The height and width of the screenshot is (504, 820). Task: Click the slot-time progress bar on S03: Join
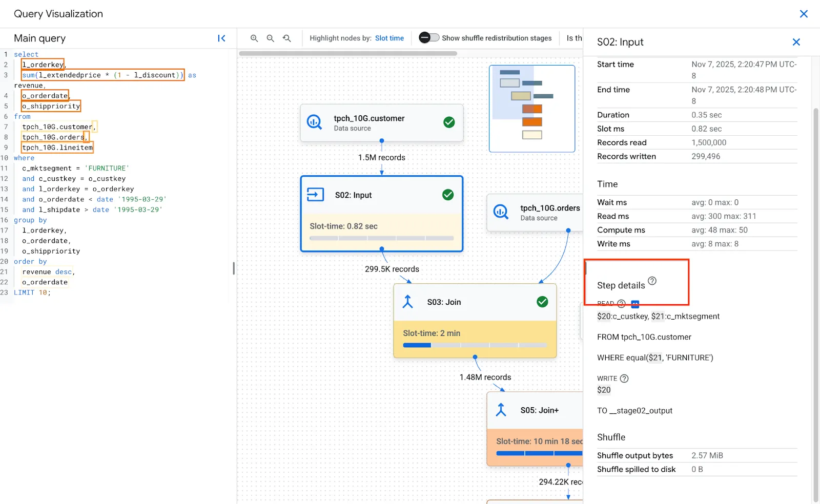(475, 345)
